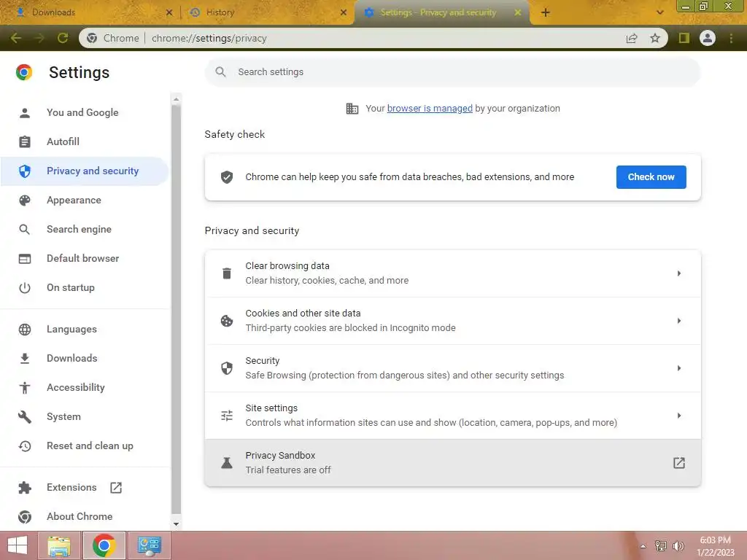Click the Back navigation arrow
Screen dimensions: 747x560
[16, 38]
